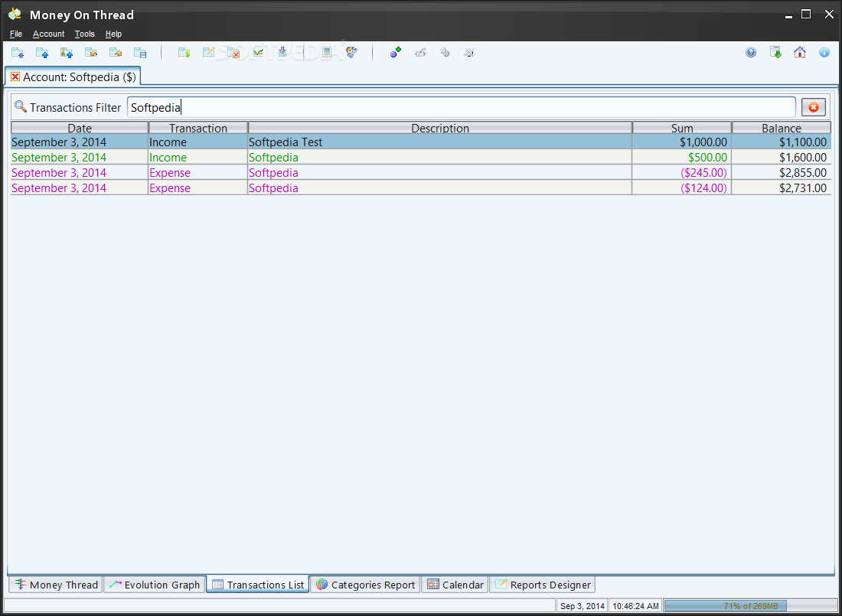Screen dimensions: 842x616
Task: Select the Softpedia Test description cell
Action: click(x=440, y=142)
